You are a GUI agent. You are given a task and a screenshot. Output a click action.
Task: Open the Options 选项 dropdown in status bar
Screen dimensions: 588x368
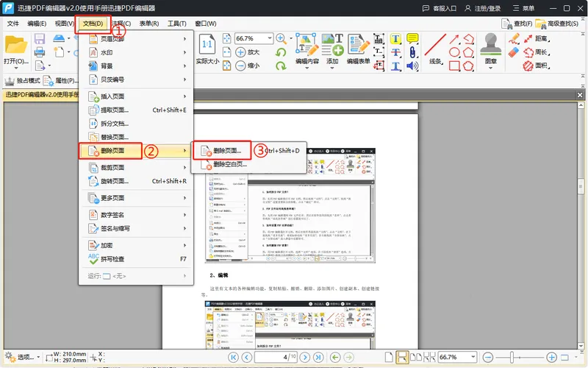tap(23, 357)
